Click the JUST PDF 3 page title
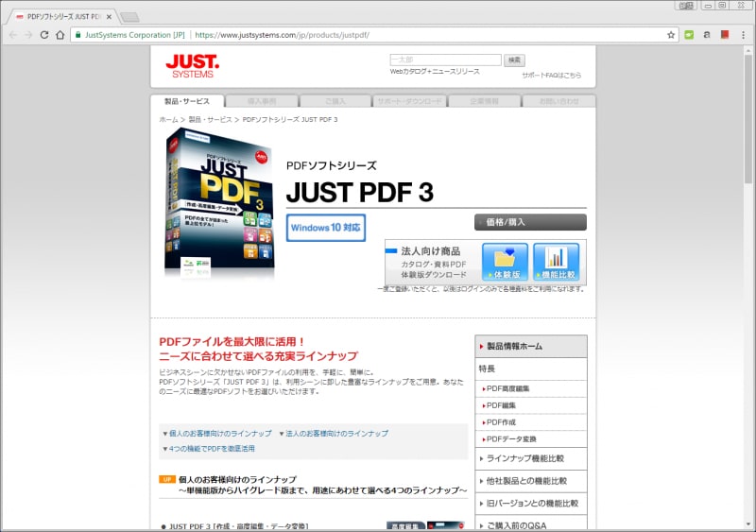The image size is (756, 532). 360,192
